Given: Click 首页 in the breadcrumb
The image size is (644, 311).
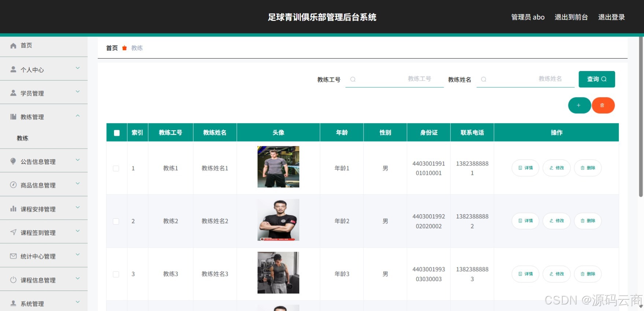Looking at the screenshot, I should 112,48.
